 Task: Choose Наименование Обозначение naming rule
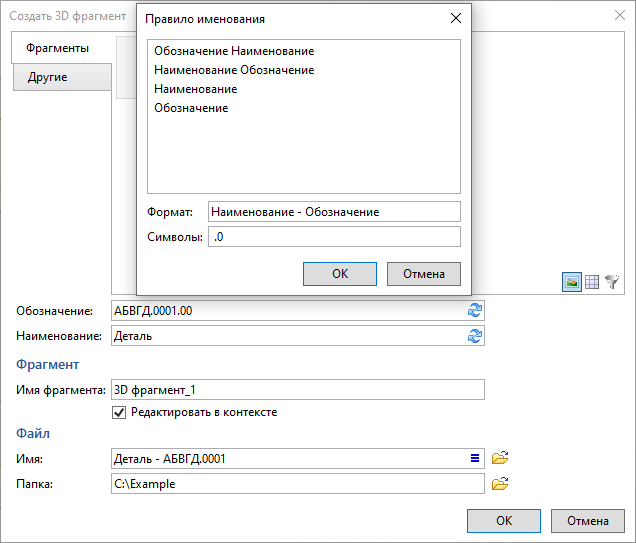(x=234, y=70)
